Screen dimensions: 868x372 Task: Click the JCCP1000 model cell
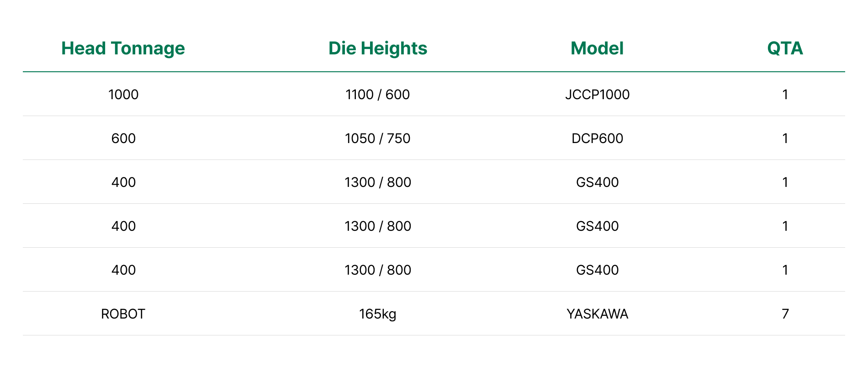point(597,95)
